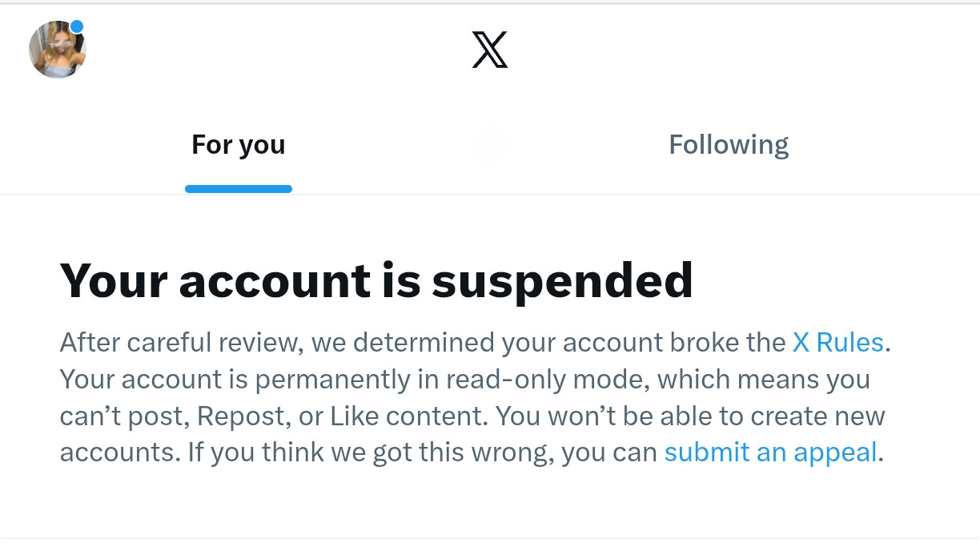Click the divider line below the tabs
This screenshot has height=551, width=980.
490,195
